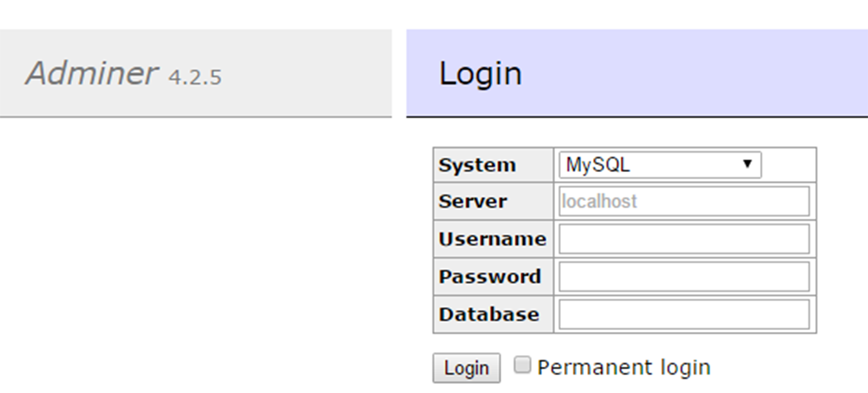Check Permanent login to stay signed in
This screenshot has width=868, height=393.
(x=524, y=365)
